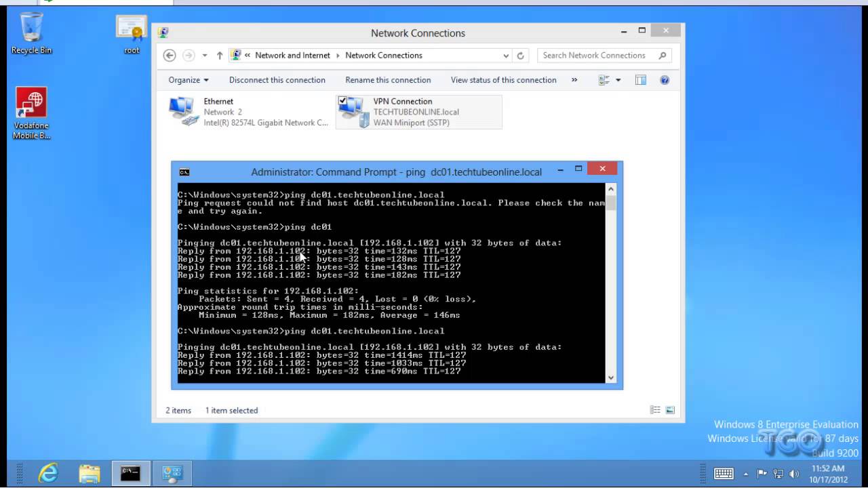868x488 pixels.
Task: Switch to large icons view in status bar
Action: [x=670, y=410]
